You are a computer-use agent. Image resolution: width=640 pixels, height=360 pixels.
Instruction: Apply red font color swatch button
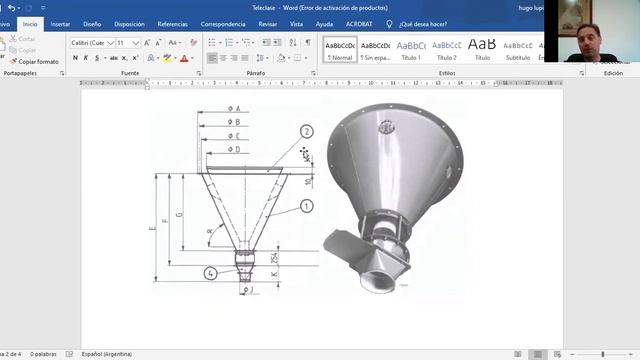point(184,58)
